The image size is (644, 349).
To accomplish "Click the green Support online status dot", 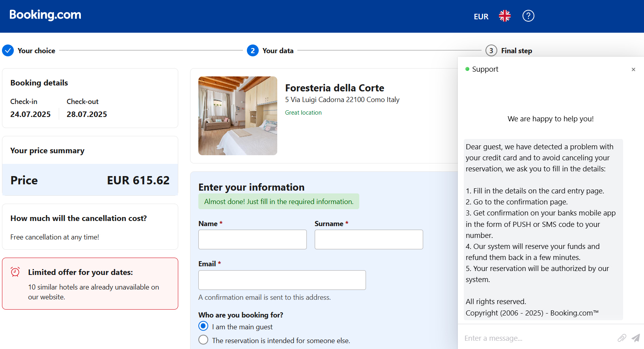I will 467,69.
